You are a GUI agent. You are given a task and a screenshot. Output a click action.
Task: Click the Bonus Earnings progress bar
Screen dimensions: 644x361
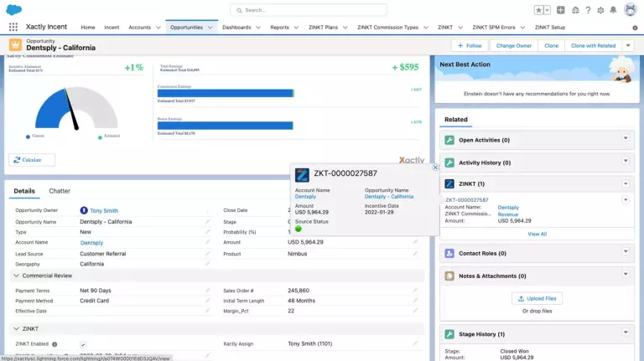click(x=226, y=126)
